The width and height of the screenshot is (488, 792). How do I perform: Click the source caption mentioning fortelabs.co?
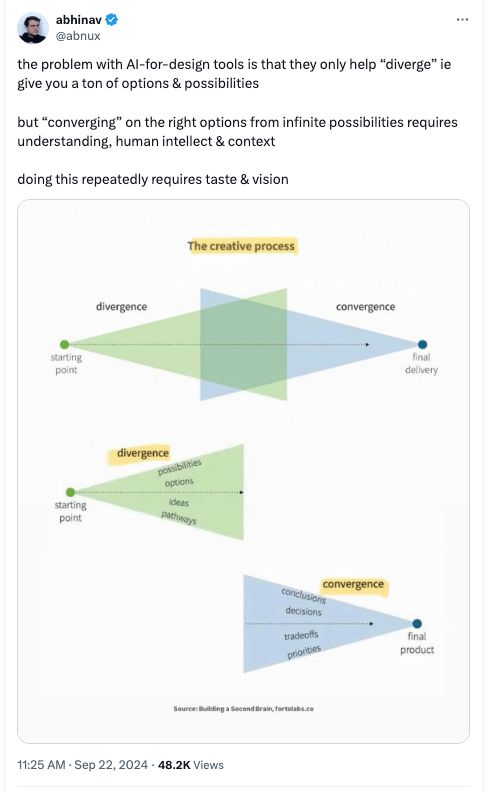pos(243,709)
